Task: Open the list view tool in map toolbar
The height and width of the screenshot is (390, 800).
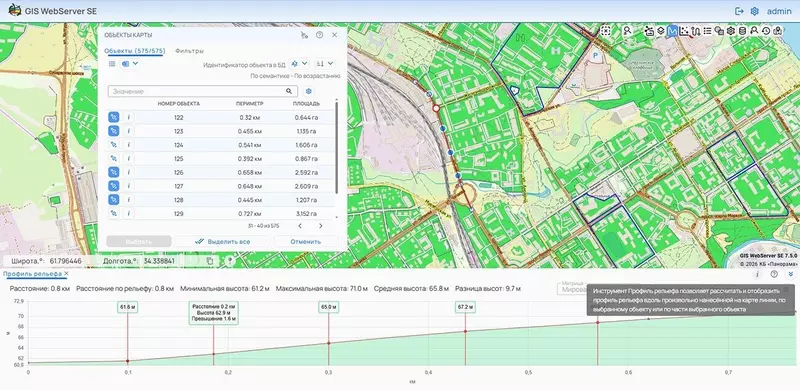Action: click(708, 31)
